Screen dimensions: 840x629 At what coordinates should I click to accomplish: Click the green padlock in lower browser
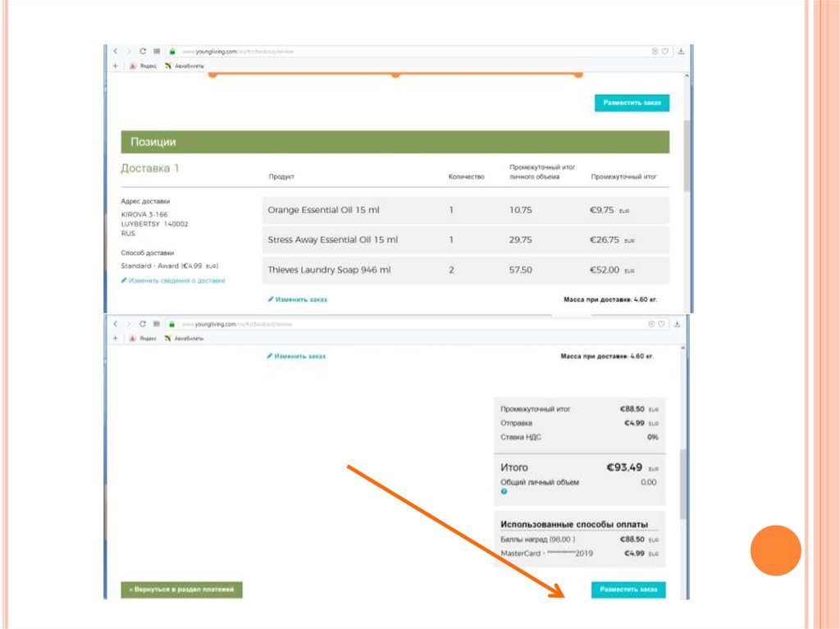tap(172, 324)
